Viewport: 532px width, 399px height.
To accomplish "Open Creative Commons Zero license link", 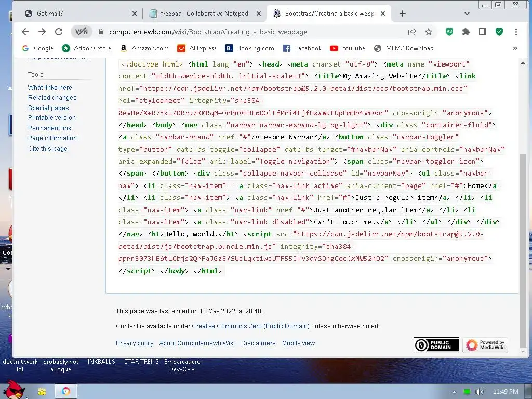I will [x=250, y=326].
